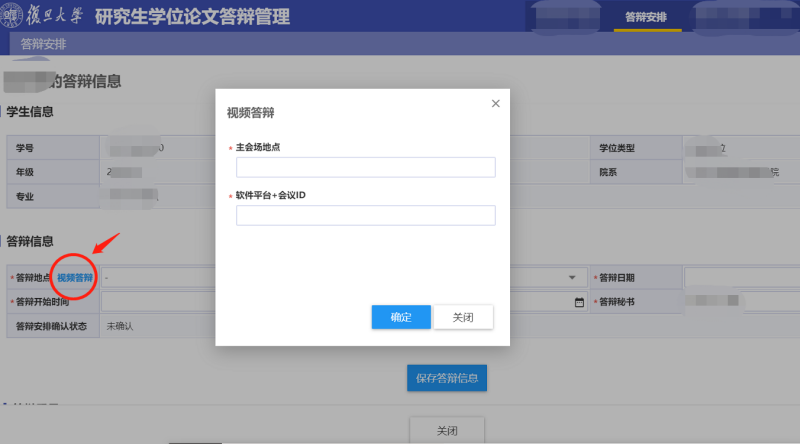800x444 pixels.
Task: Open the calendar icon beside 答辩开始时间
Action: (579, 302)
